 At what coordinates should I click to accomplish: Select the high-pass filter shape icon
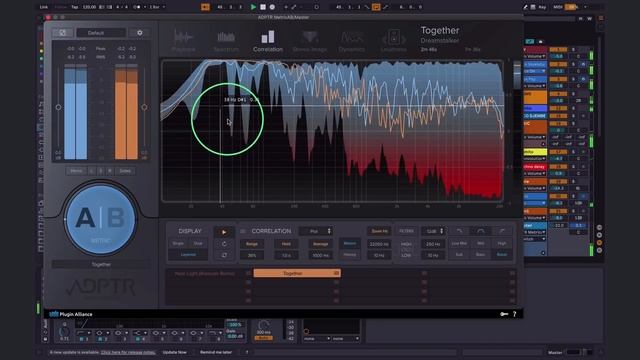tap(502, 231)
